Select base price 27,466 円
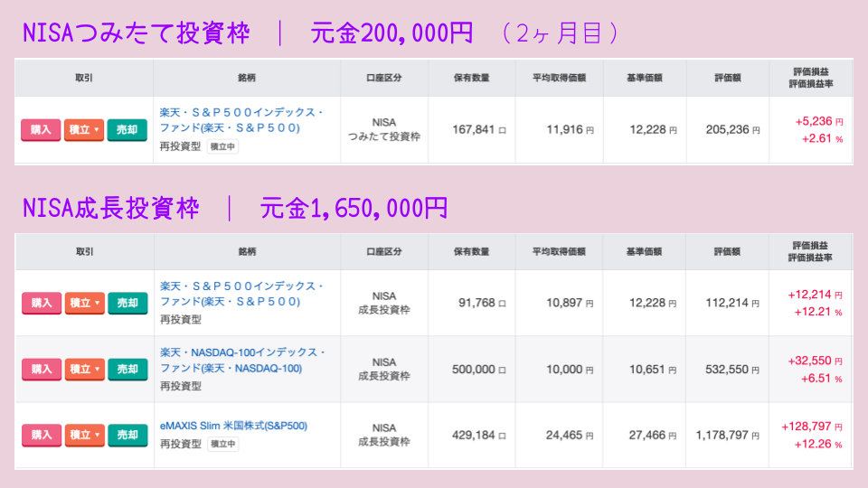868x488 pixels. coord(653,435)
